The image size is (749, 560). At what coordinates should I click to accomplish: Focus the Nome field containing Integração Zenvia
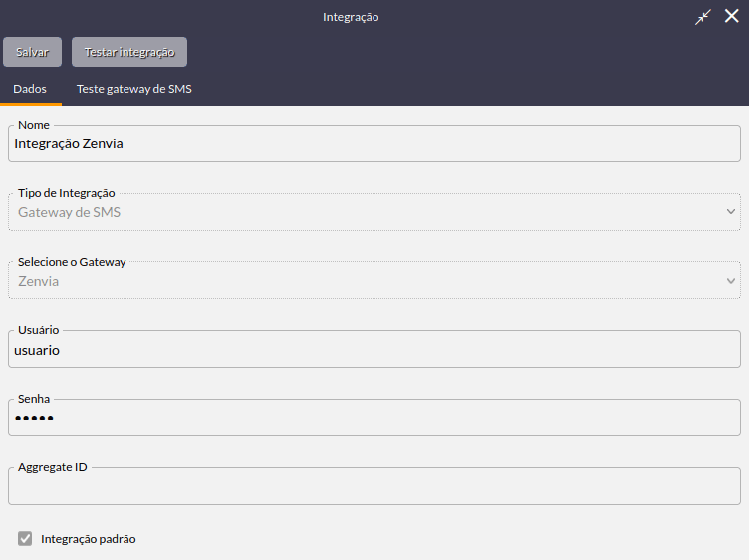[374, 143]
